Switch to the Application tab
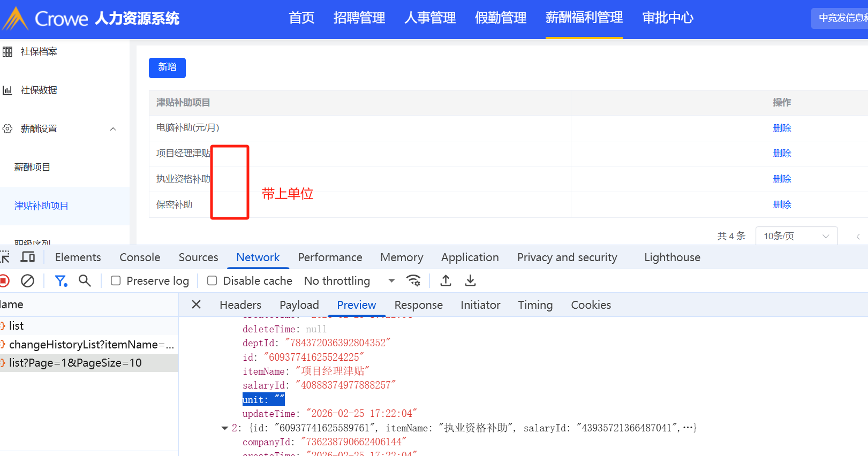 coord(470,257)
